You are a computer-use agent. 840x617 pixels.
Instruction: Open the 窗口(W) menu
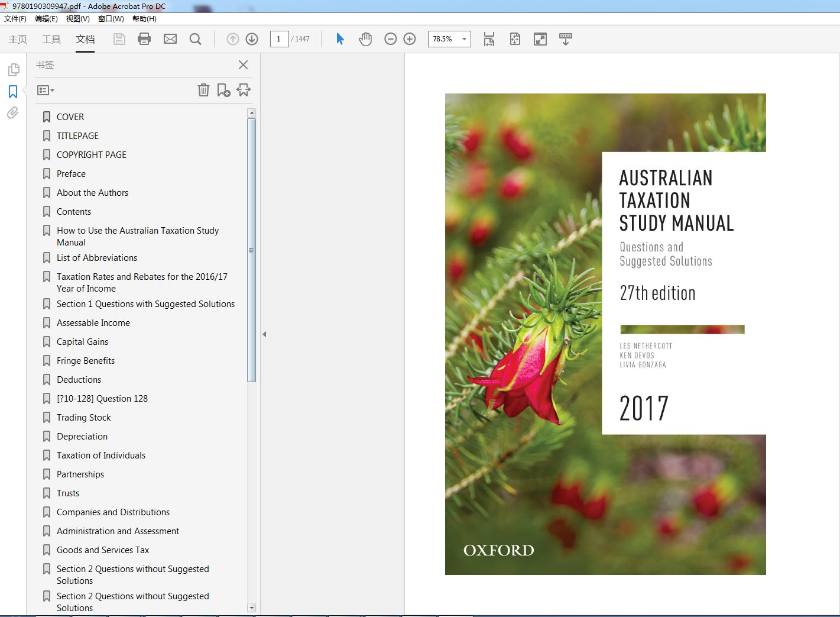111,19
